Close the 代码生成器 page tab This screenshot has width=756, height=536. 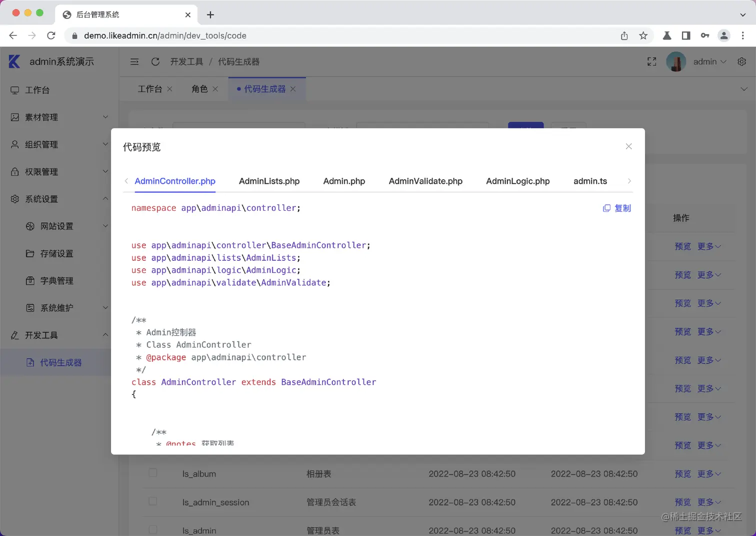[x=293, y=89]
